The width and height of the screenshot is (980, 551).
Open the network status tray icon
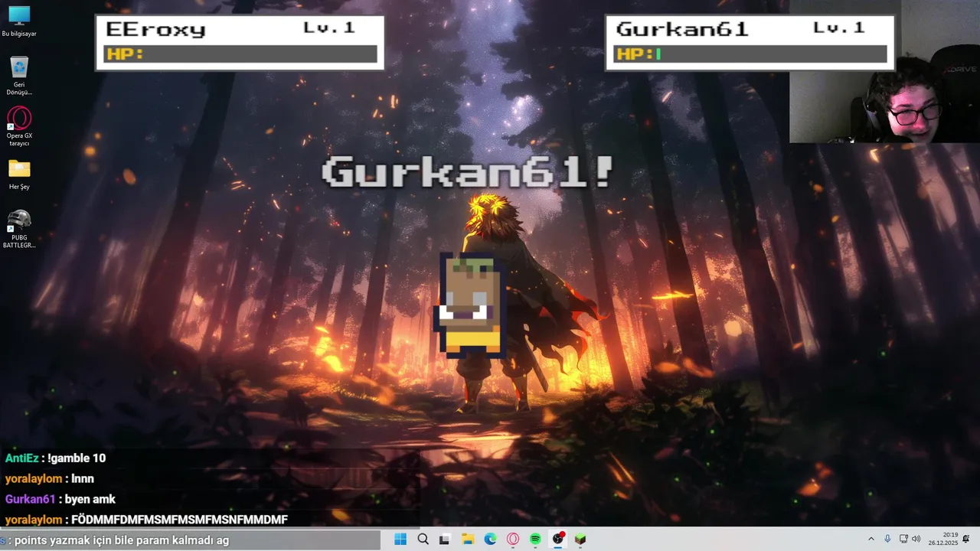904,540
